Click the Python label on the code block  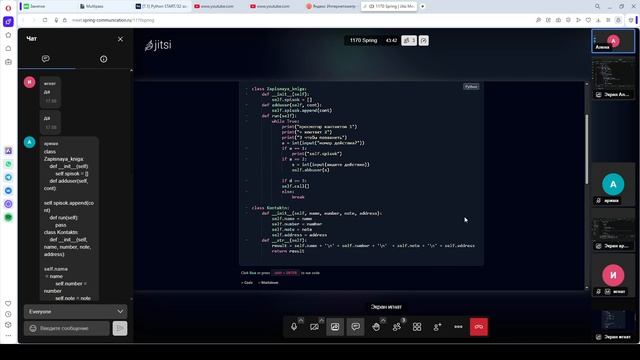471,87
